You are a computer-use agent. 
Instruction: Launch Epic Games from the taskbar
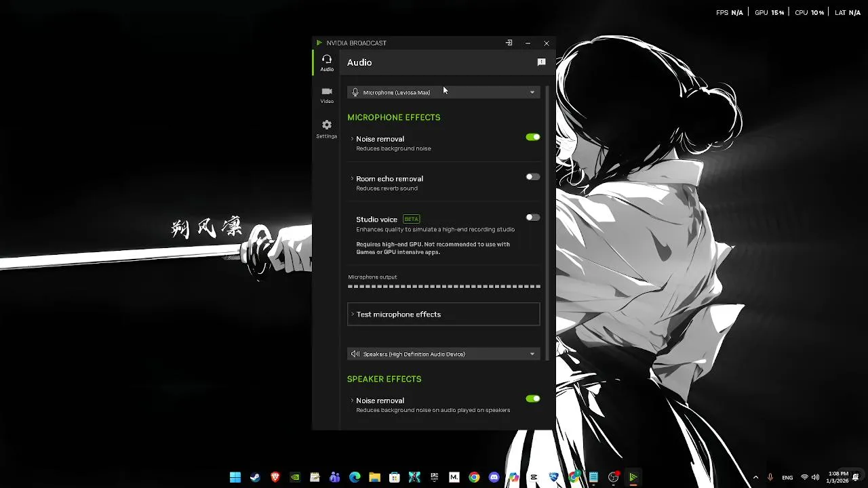[434, 477]
